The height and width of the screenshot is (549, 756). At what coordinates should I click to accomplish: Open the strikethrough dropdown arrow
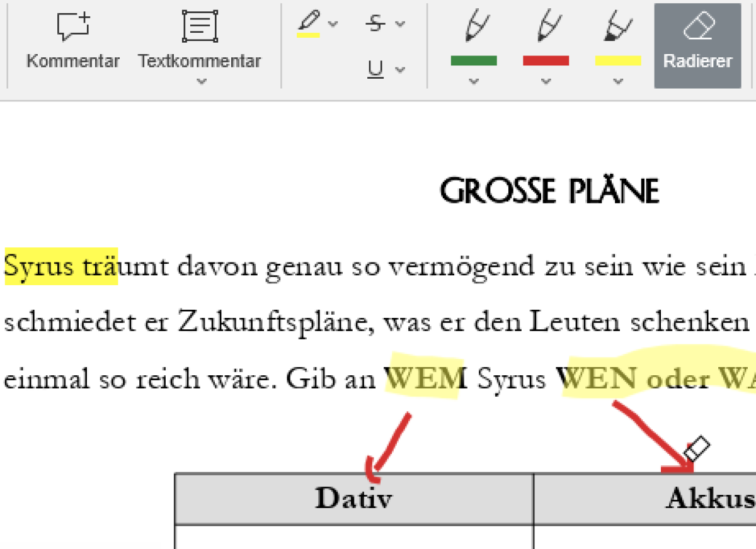coord(400,24)
